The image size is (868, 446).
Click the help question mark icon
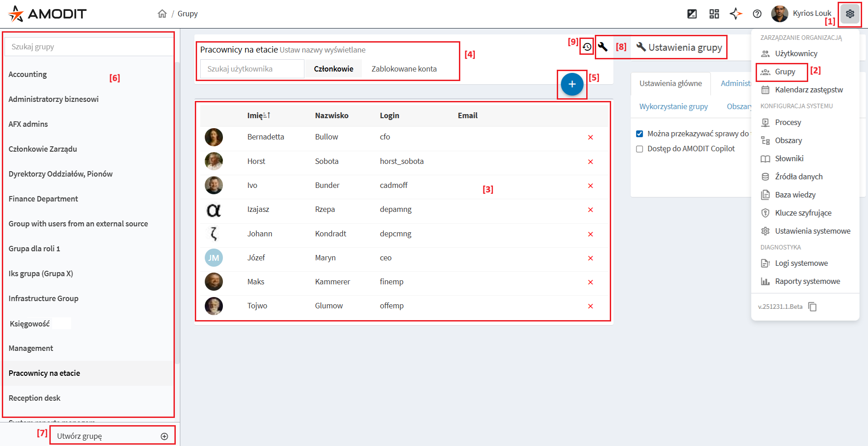(757, 14)
